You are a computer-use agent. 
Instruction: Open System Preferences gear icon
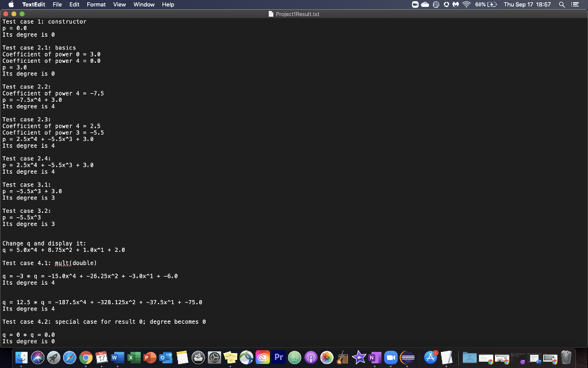214,358
